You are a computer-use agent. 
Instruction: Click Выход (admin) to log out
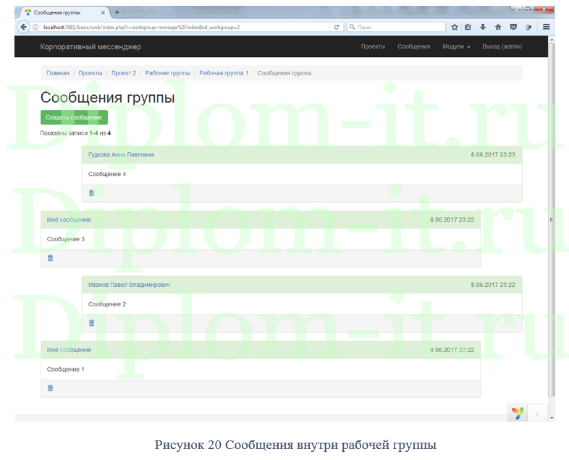[502, 46]
